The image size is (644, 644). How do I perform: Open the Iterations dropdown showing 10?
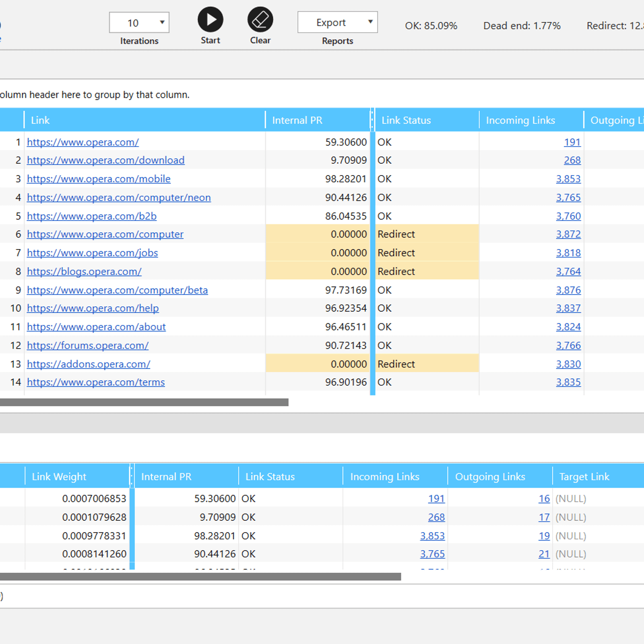coord(139,23)
